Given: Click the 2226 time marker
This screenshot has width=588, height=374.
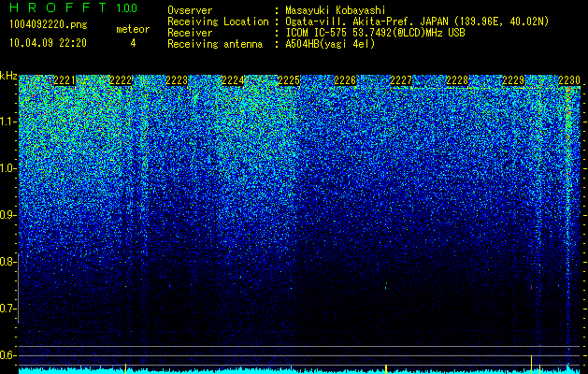Looking at the screenshot, I should (x=345, y=80).
